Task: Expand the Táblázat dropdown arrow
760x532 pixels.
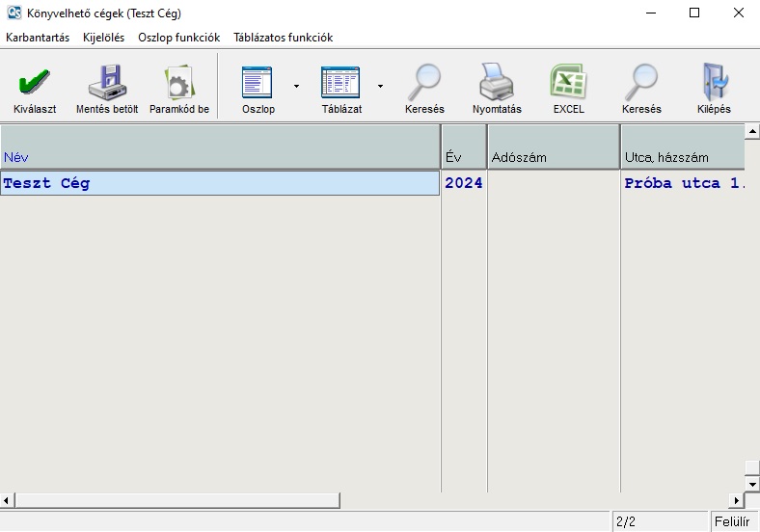Action: pos(380,86)
